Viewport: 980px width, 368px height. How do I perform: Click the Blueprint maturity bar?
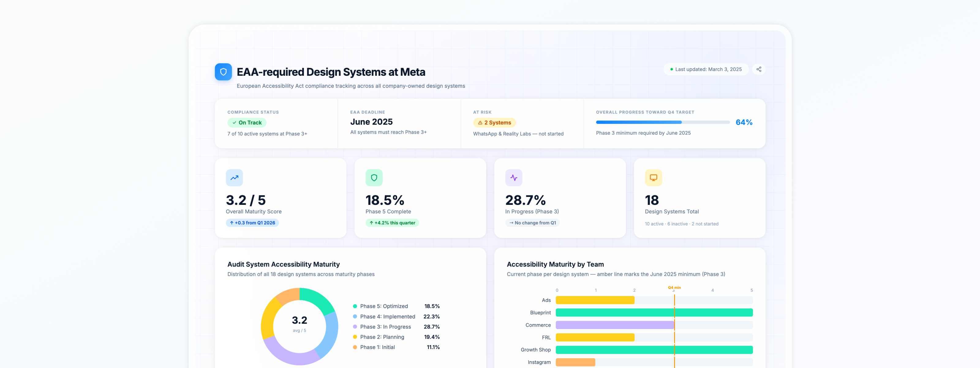654,313
